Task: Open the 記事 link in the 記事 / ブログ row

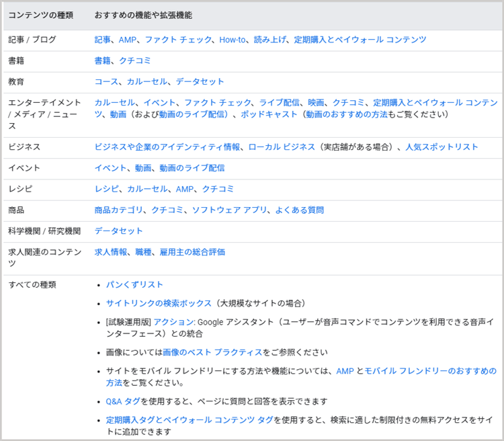Action: [x=102, y=40]
